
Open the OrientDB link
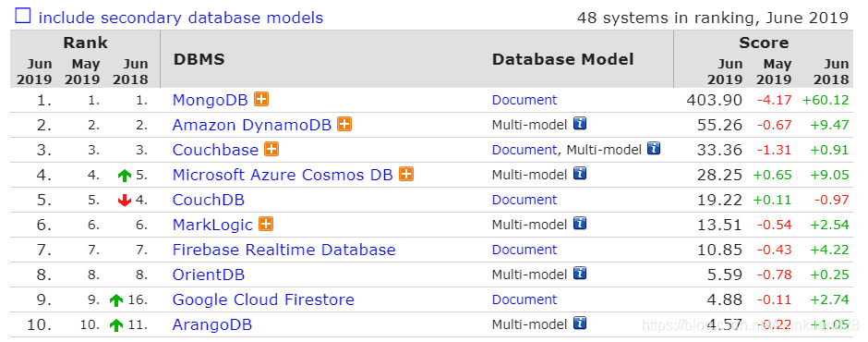(209, 275)
